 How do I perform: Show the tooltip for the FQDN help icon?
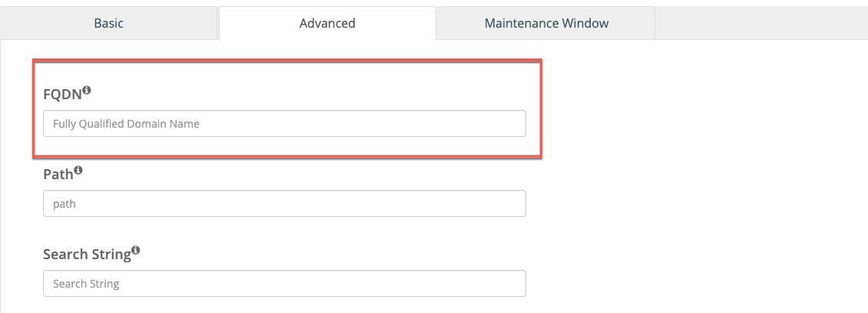coord(86,90)
